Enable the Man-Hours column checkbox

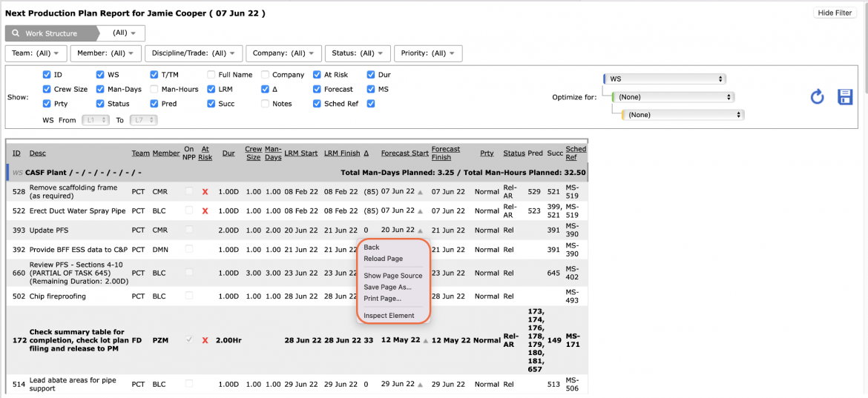tap(154, 89)
